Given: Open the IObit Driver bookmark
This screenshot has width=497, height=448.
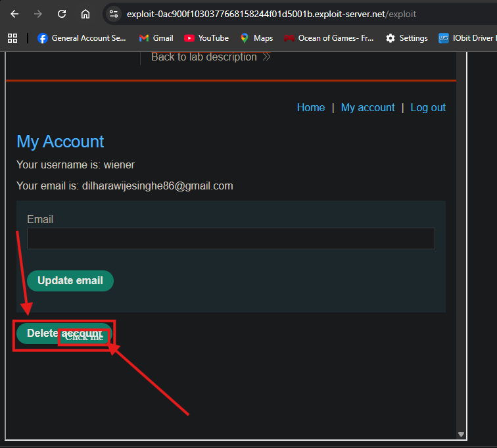Looking at the screenshot, I should click(467, 38).
